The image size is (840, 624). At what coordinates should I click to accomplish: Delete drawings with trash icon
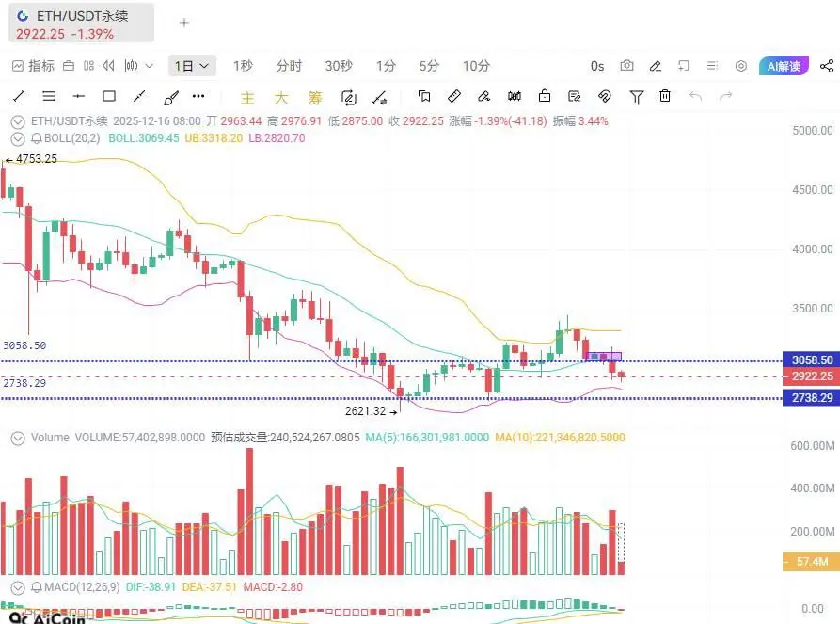(x=665, y=96)
